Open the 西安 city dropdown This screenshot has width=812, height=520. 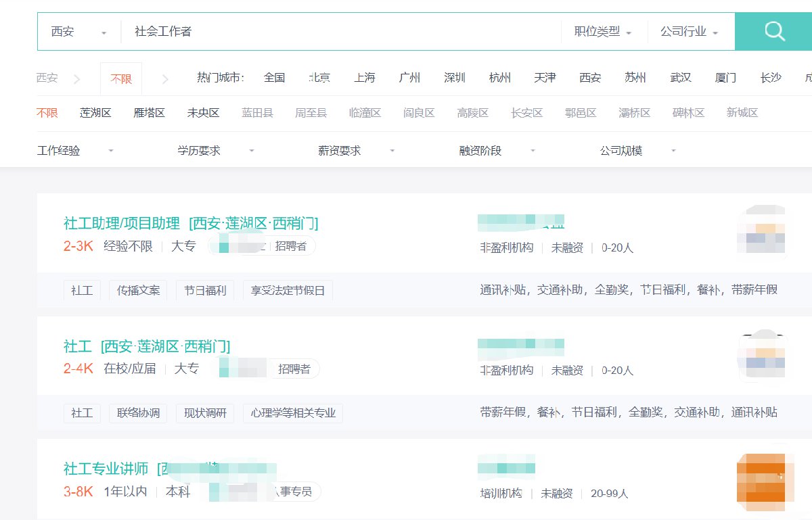(78, 32)
